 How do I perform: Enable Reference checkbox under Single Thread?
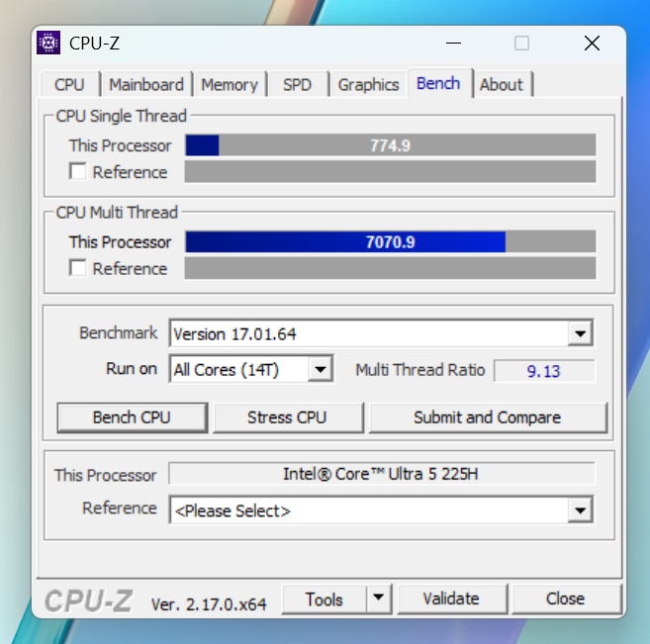point(77,171)
